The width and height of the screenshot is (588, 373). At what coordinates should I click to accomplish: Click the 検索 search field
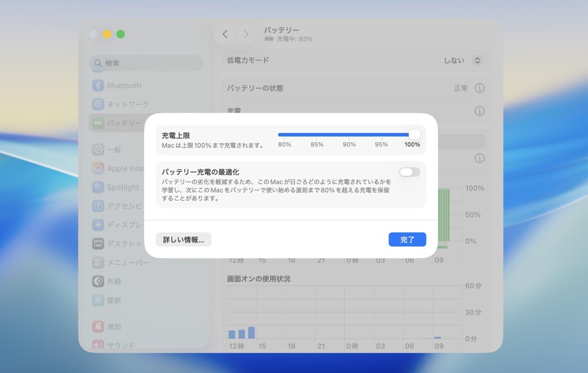(x=146, y=63)
